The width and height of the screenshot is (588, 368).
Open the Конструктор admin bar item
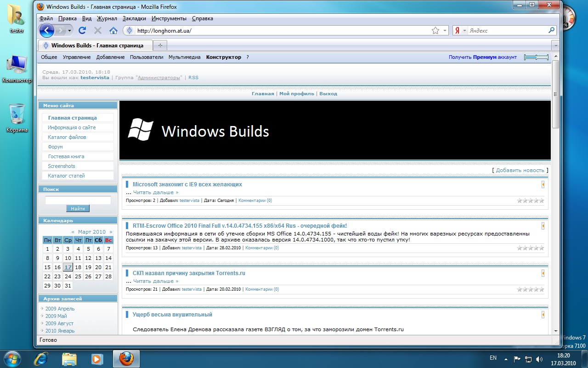tap(224, 57)
